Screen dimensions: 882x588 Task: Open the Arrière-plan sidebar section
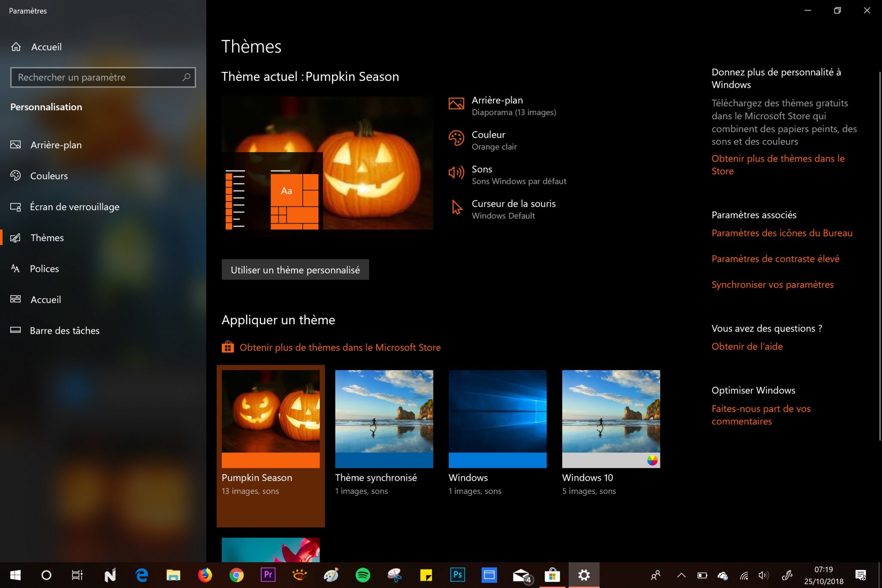[x=46, y=145]
